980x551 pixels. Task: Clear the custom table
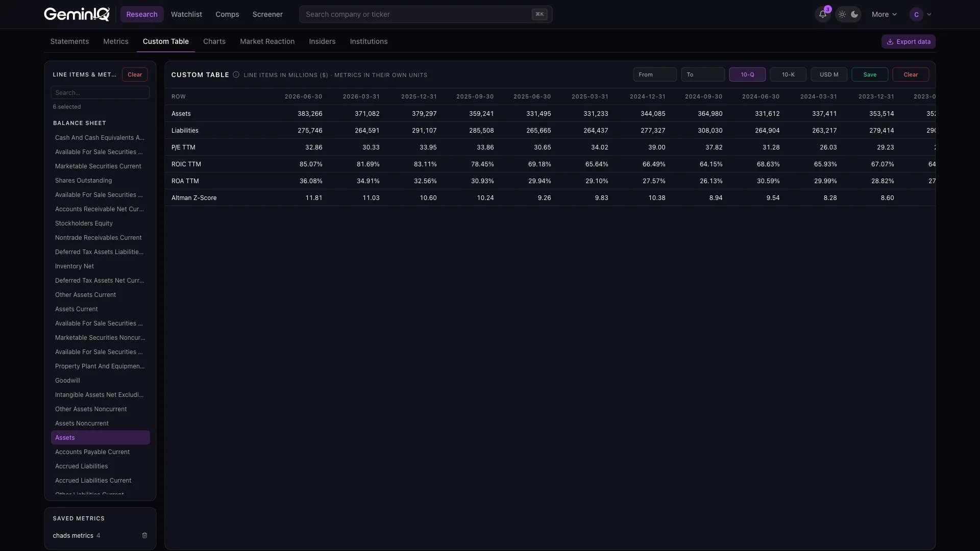click(x=911, y=74)
